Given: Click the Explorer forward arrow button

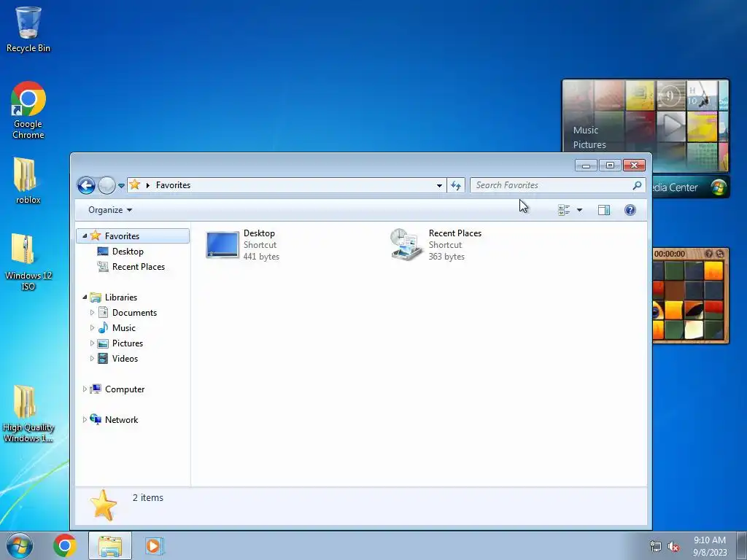Looking at the screenshot, I should pyautogui.click(x=107, y=185).
